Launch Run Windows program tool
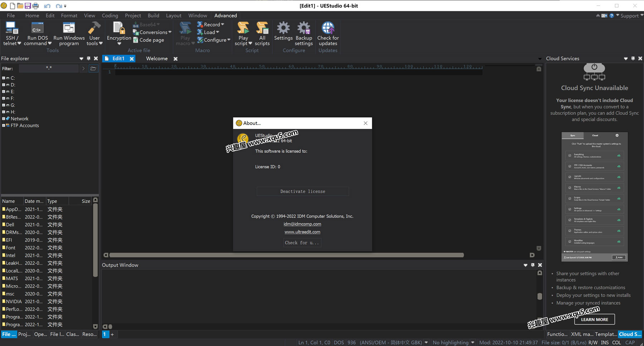 (x=69, y=34)
